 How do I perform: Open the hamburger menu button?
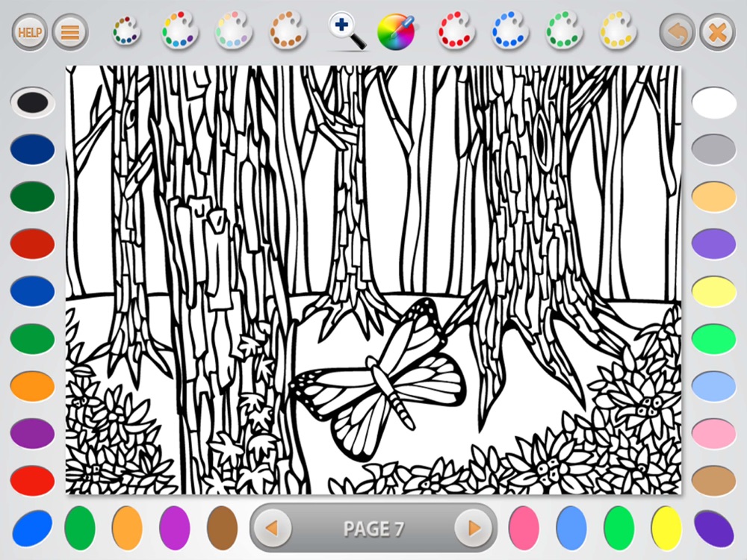coord(70,32)
